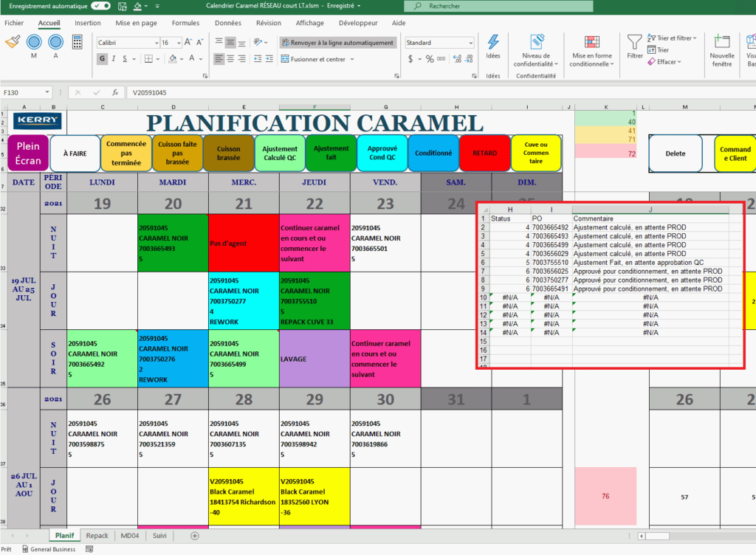This screenshot has width=756, height=555.
Task: Select the format painter (Reproduire la mise en forme)
Action: (13, 42)
